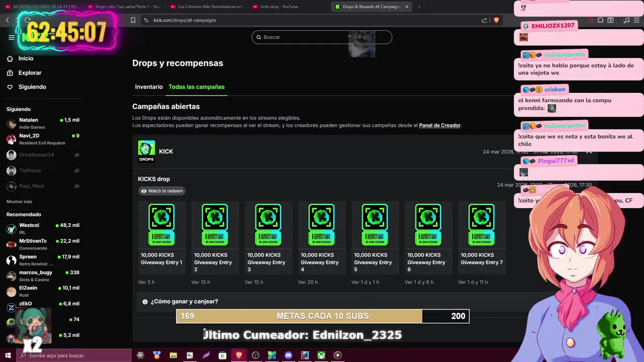
Task: Switch to kicks drop - YouTube browser tab
Action: coord(289,7)
